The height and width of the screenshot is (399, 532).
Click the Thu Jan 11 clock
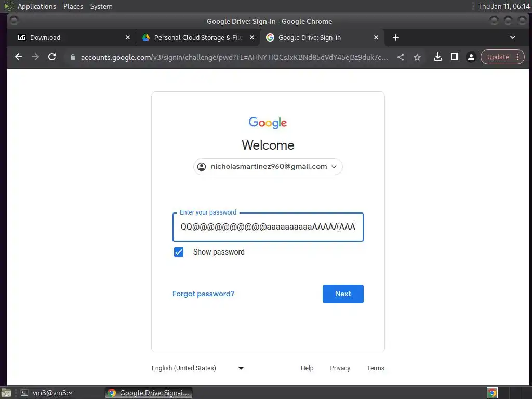click(504, 6)
